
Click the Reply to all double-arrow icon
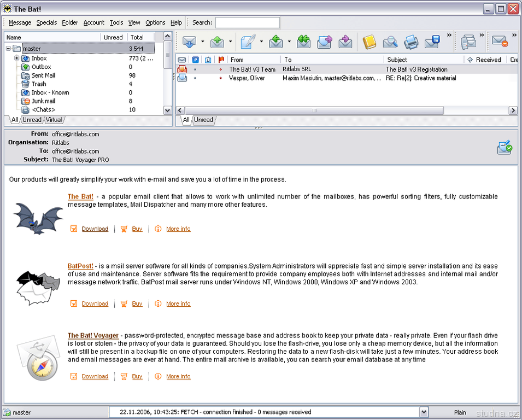[304, 42]
